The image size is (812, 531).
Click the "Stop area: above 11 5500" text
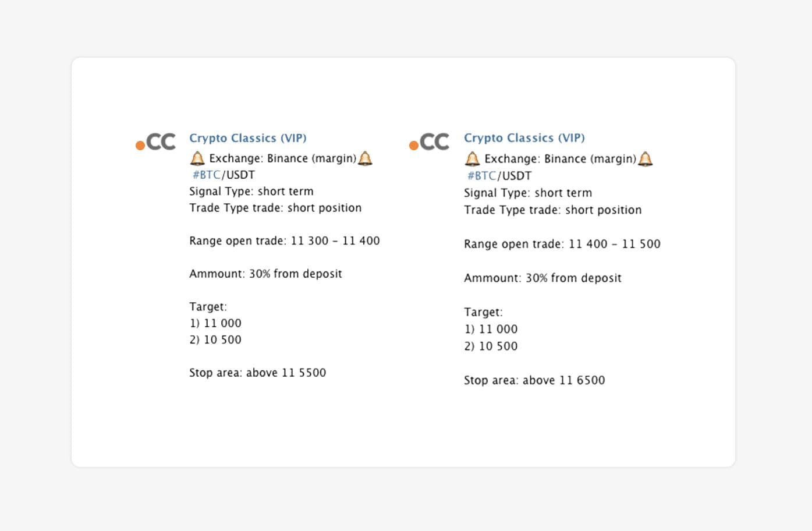257,373
